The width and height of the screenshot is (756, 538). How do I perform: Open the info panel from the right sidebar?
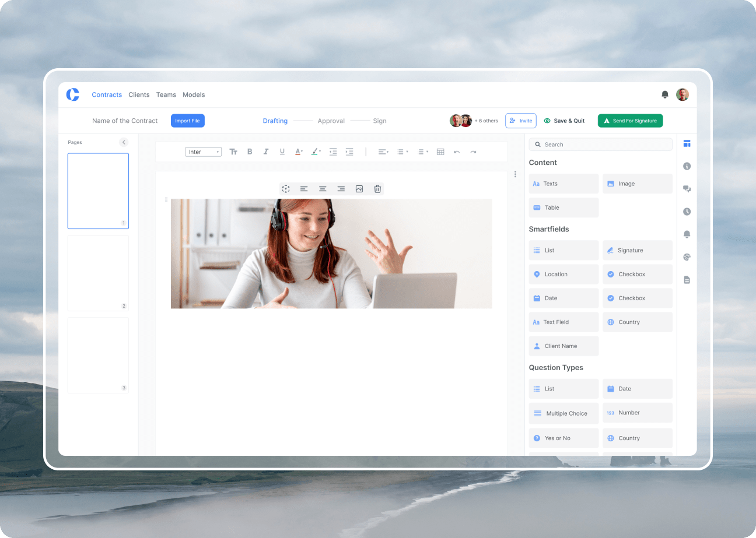pos(687,166)
